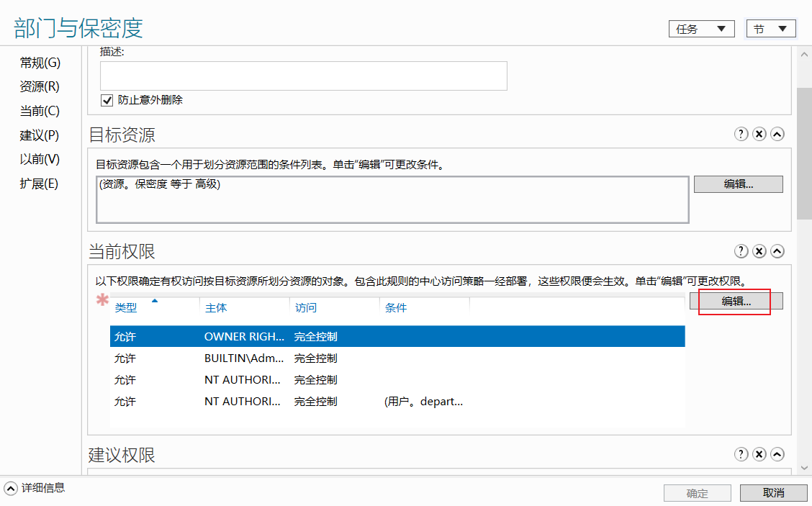
Task: Expand 详细信息 chevron icon
Action: click(11, 489)
